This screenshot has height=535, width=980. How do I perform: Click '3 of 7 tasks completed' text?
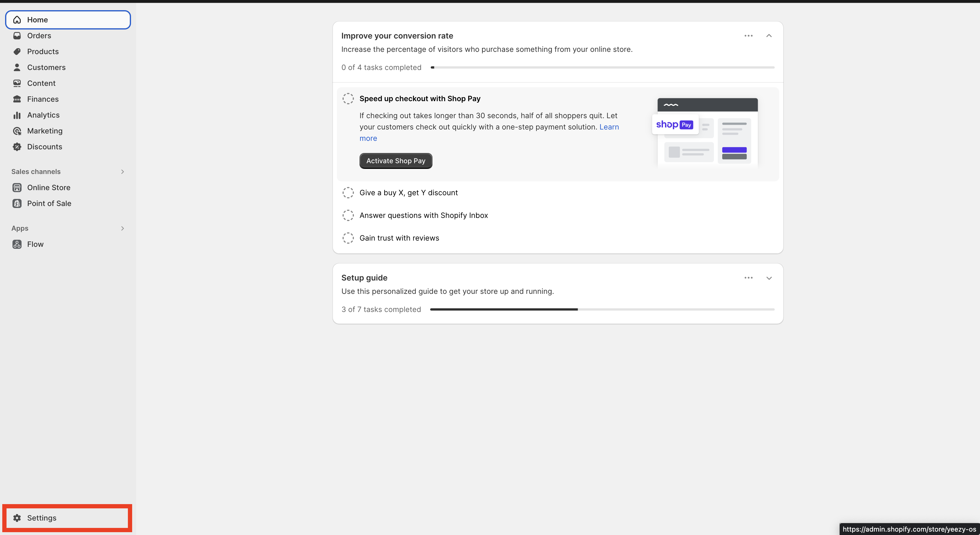(x=381, y=309)
